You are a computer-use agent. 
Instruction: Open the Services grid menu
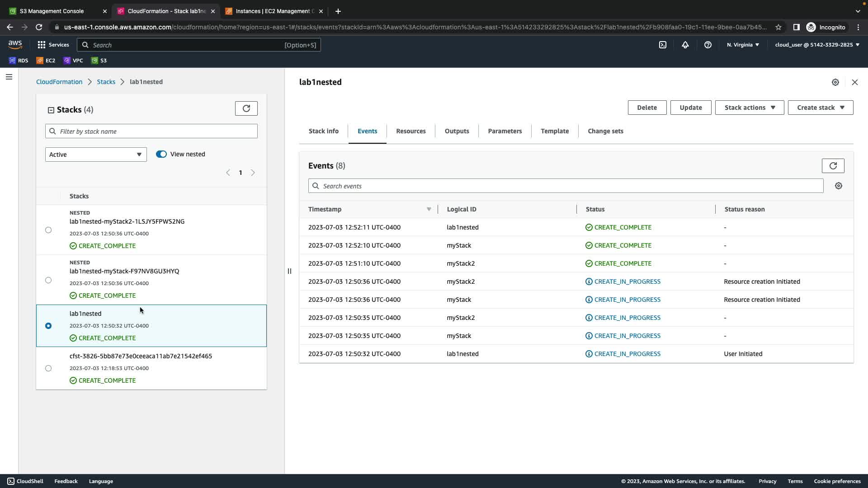tap(53, 45)
